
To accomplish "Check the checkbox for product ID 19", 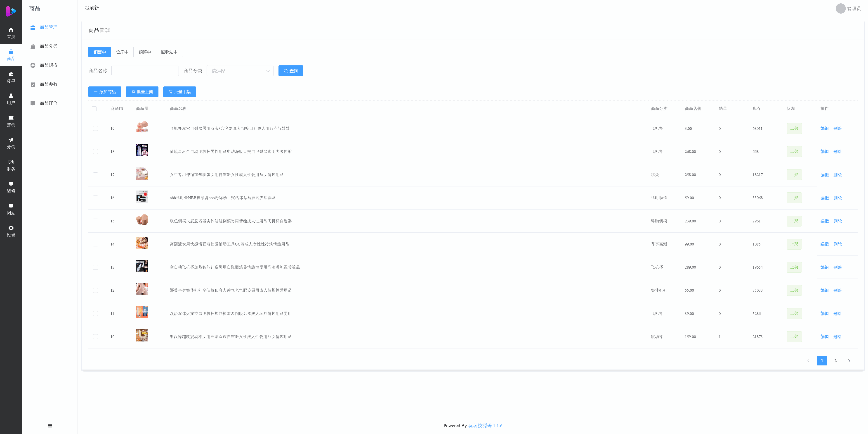I will point(95,129).
